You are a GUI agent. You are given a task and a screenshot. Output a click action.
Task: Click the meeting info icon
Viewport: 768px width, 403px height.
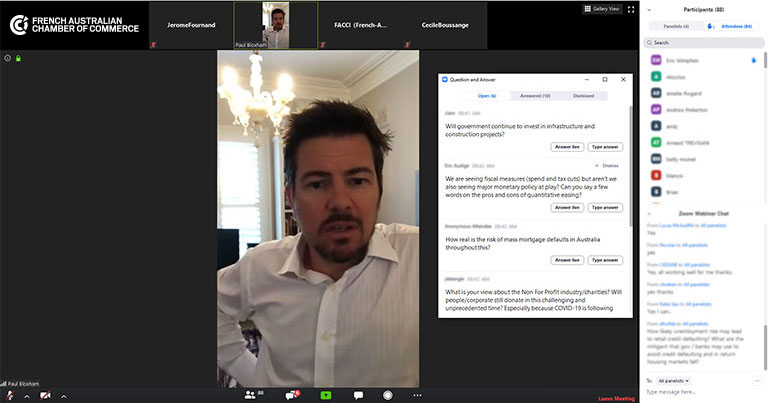[7, 58]
